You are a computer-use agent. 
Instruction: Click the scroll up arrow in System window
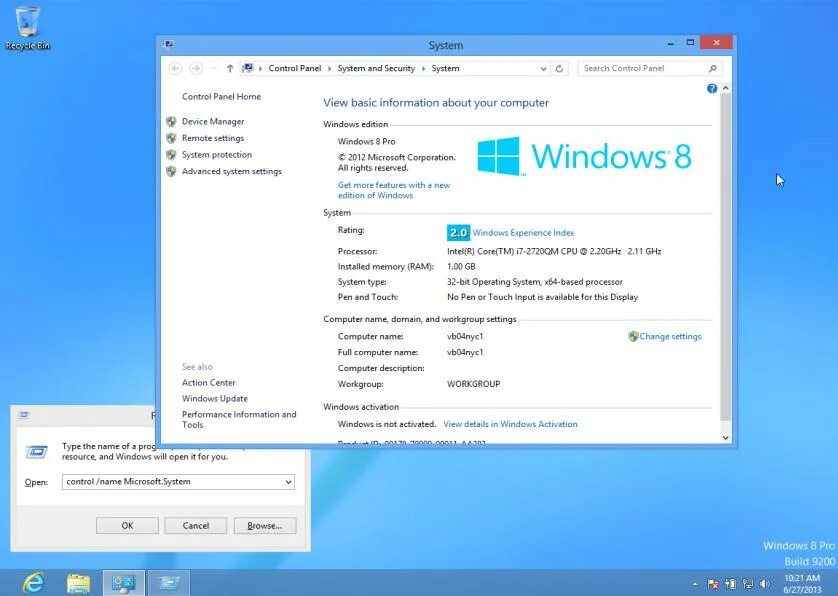coord(725,88)
